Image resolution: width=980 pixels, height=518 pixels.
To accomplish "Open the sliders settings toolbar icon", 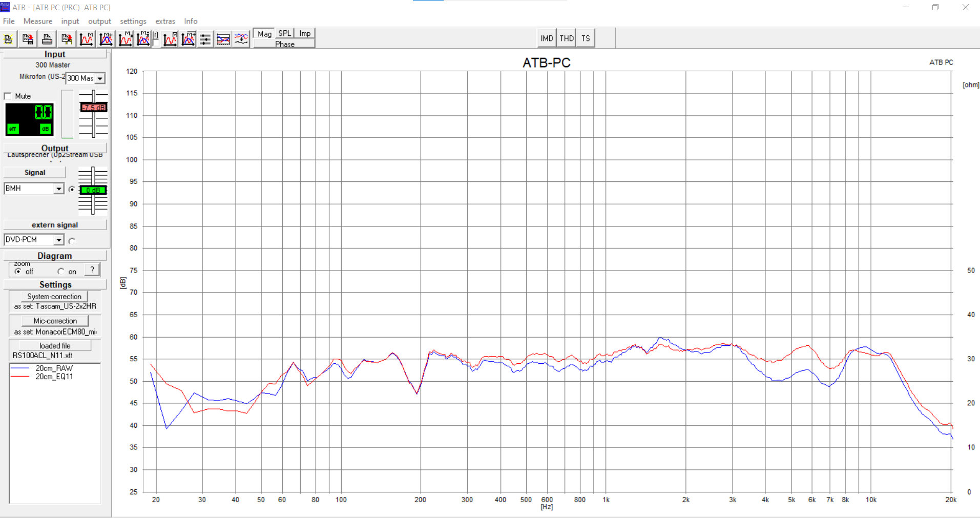I will tap(205, 39).
